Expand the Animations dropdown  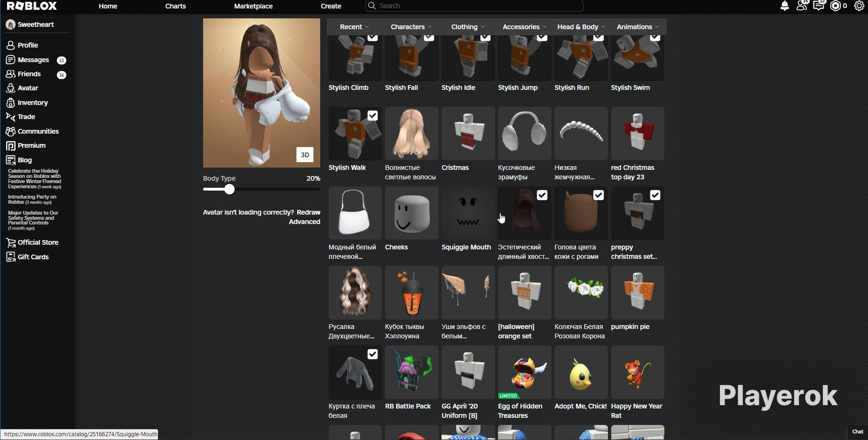coord(638,27)
